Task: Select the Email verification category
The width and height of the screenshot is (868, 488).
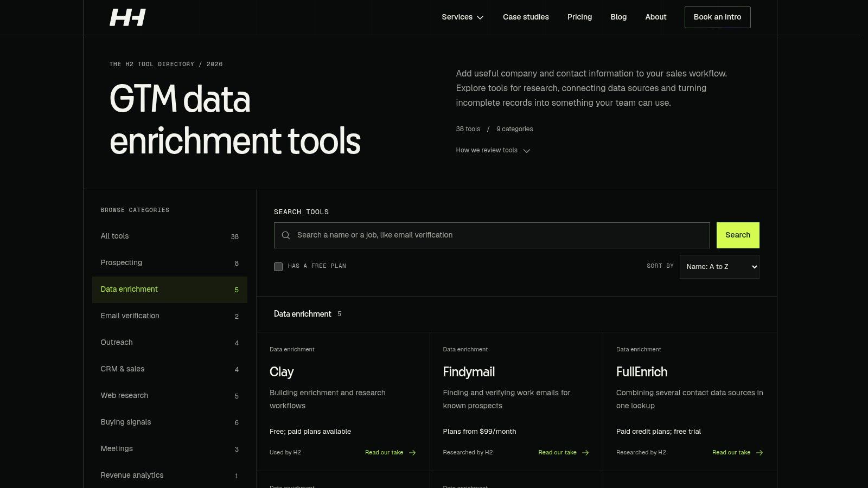Action: (x=170, y=316)
